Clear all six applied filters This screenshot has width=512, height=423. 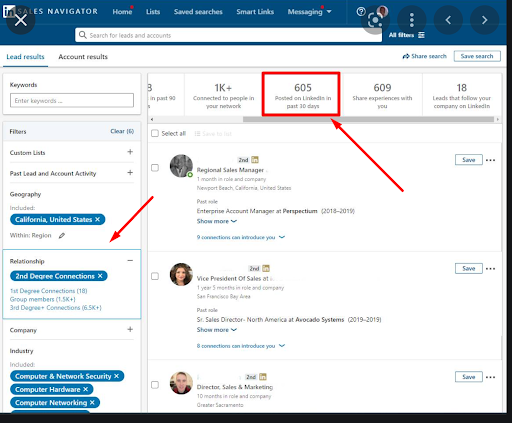pos(122,131)
